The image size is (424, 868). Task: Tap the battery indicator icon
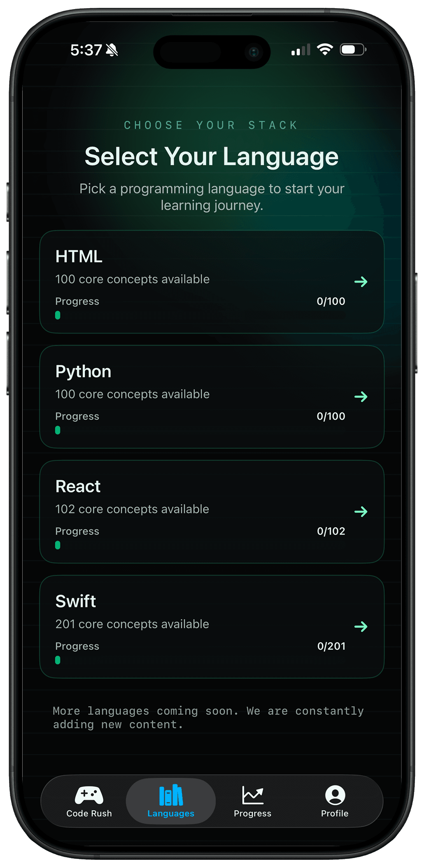353,50
